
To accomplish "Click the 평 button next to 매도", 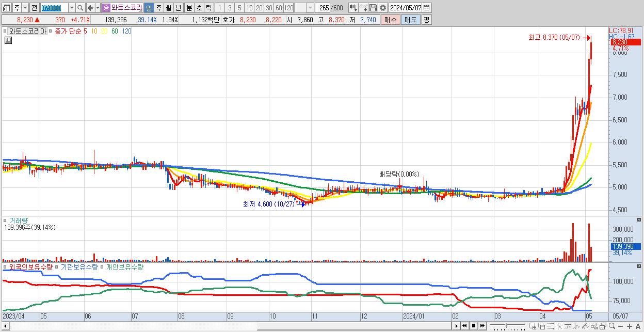I will (x=426, y=20).
